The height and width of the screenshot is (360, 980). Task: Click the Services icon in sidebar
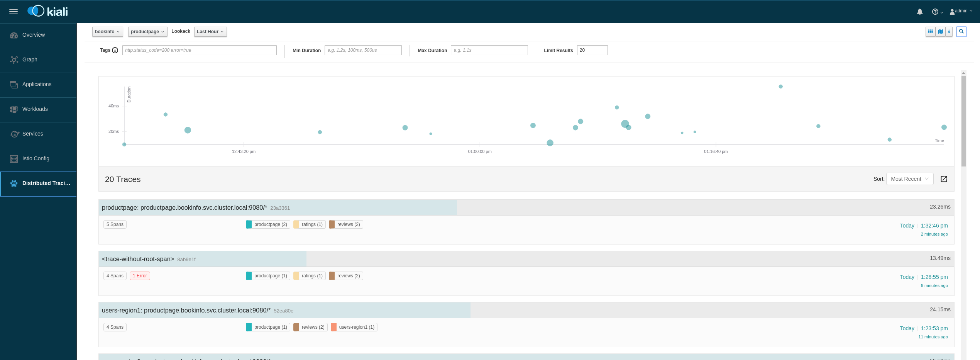(15, 134)
